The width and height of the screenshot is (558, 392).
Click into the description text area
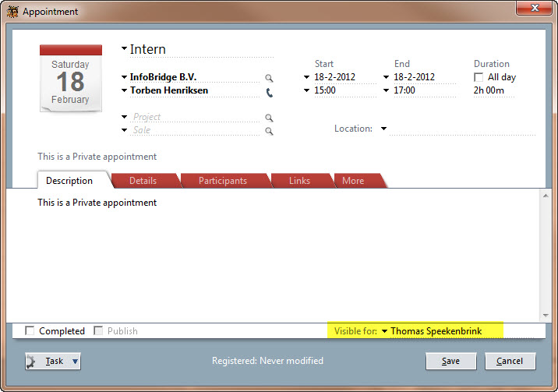pyautogui.click(x=272, y=256)
